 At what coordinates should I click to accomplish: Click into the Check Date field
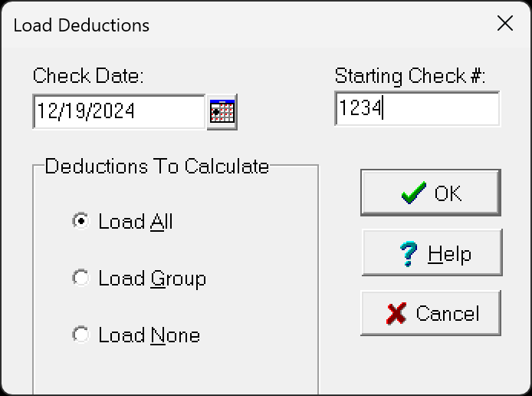pos(120,112)
